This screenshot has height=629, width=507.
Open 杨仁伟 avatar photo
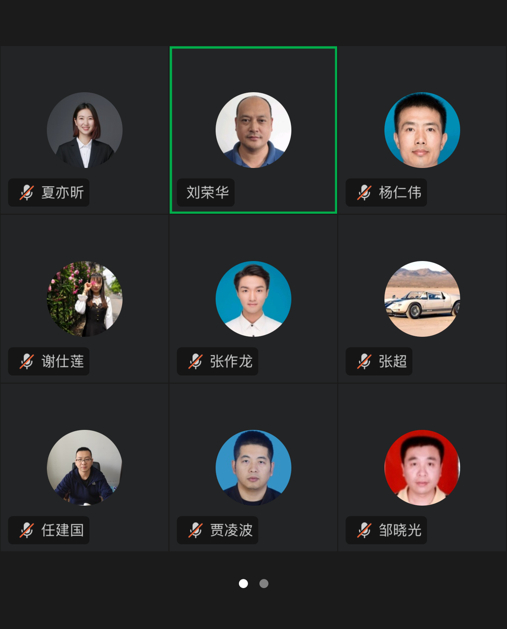point(422,130)
